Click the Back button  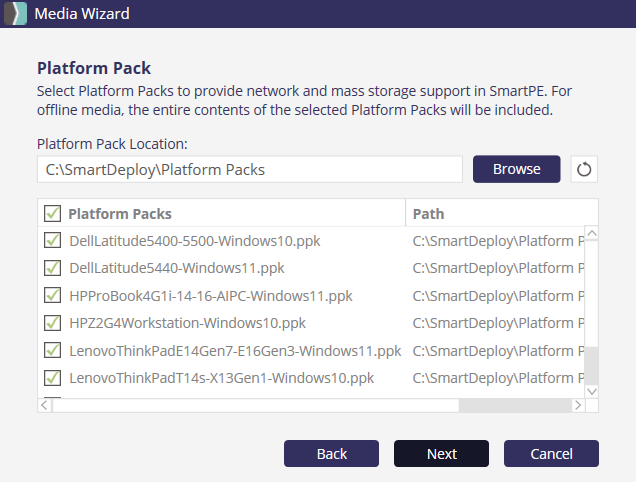[x=331, y=454]
